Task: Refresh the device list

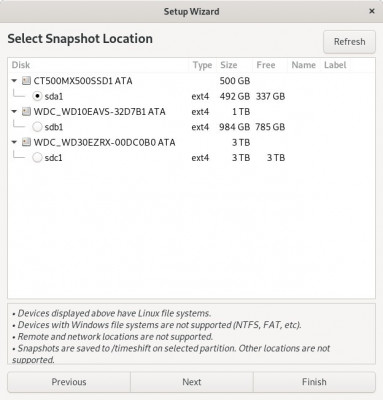Action: tap(349, 42)
